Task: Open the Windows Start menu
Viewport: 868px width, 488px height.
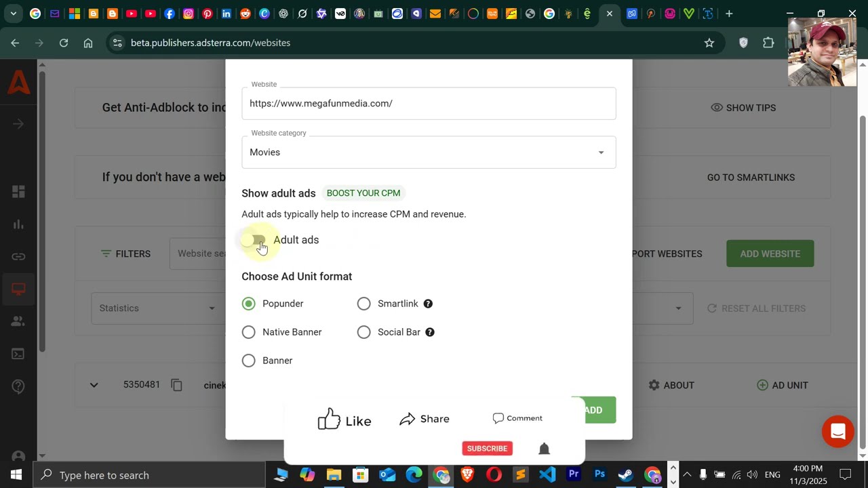Action: [16, 475]
